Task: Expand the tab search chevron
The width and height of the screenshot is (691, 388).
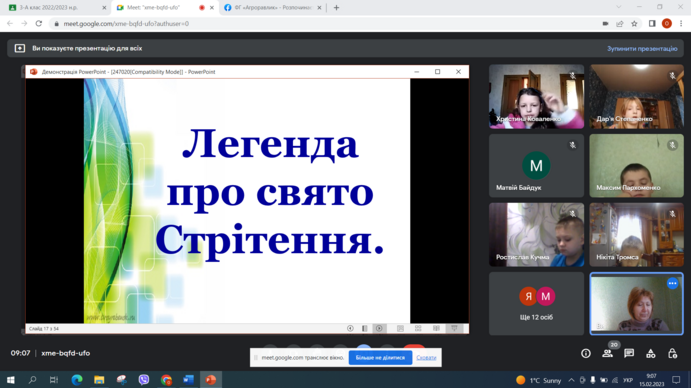Action: pyautogui.click(x=619, y=7)
